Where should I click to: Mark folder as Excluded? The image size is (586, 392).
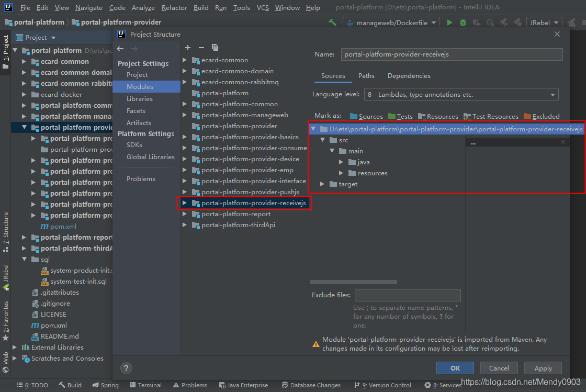542,117
